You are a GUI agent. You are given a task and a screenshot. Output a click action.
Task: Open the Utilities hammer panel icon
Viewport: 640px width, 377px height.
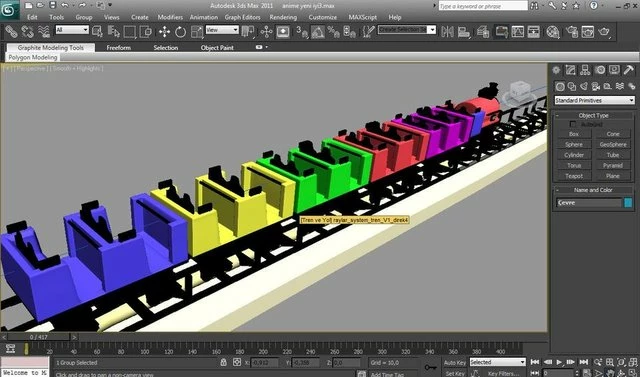[x=629, y=70]
